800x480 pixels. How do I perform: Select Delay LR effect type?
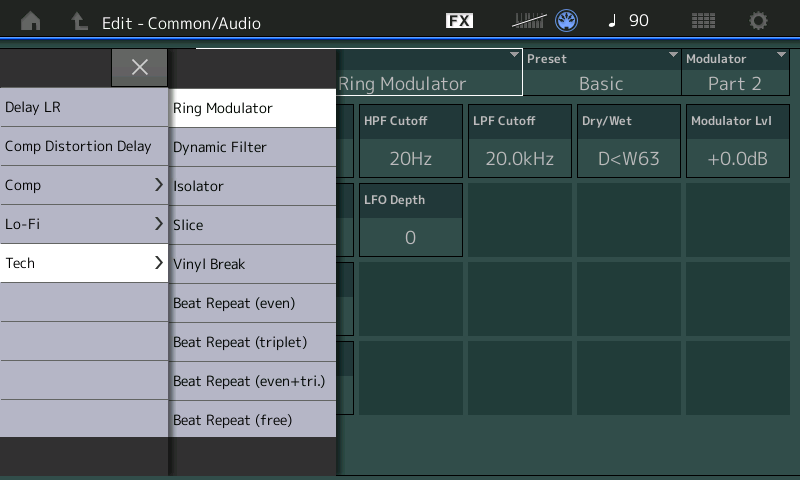84,107
